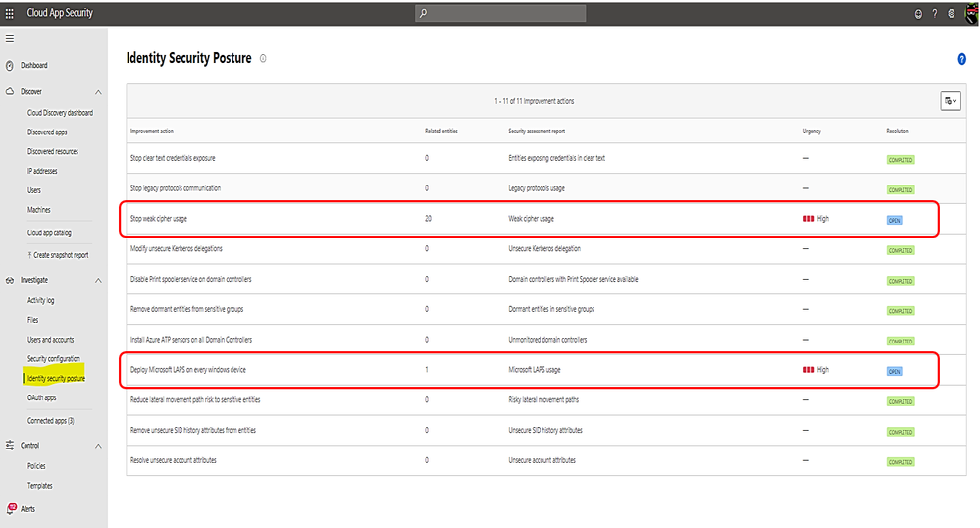Open Users under Discover

click(x=33, y=190)
